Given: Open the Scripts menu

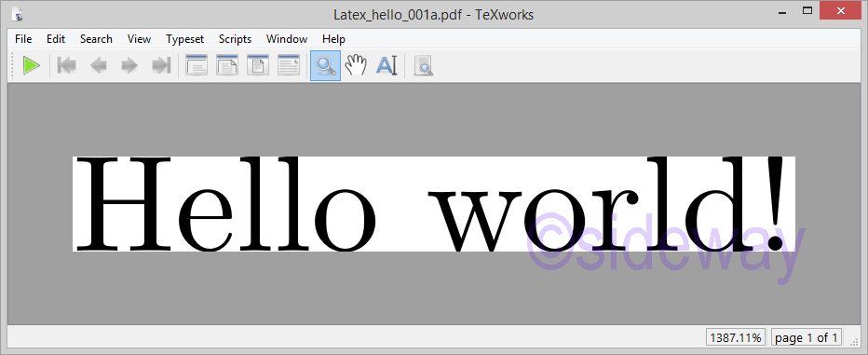Looking at the screenshot, I should pos(235,39).
